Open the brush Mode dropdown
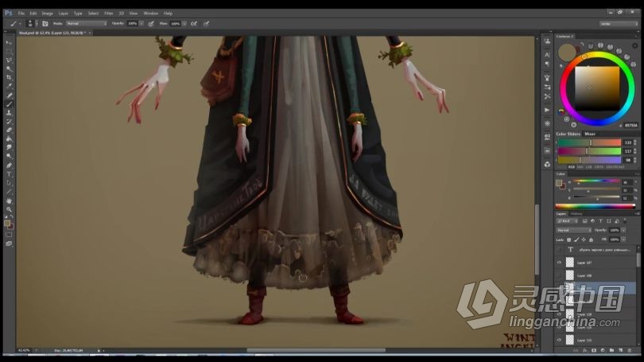The width and height of the screenshot is (644, 362). click(x=87, y=23)
